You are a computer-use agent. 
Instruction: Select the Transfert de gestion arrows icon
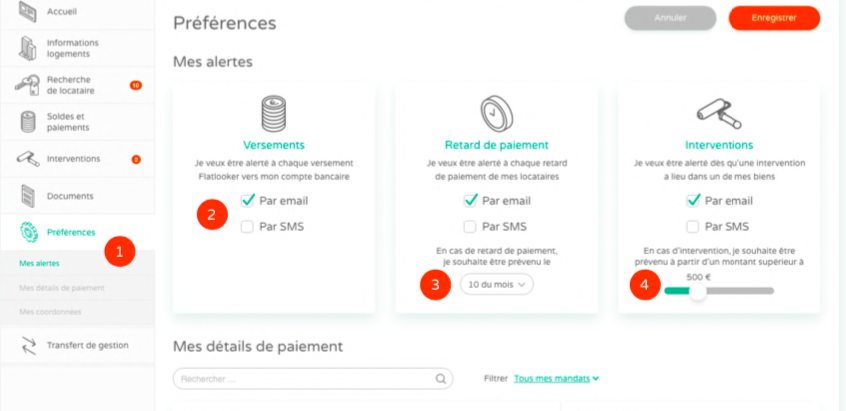(28, 345)
